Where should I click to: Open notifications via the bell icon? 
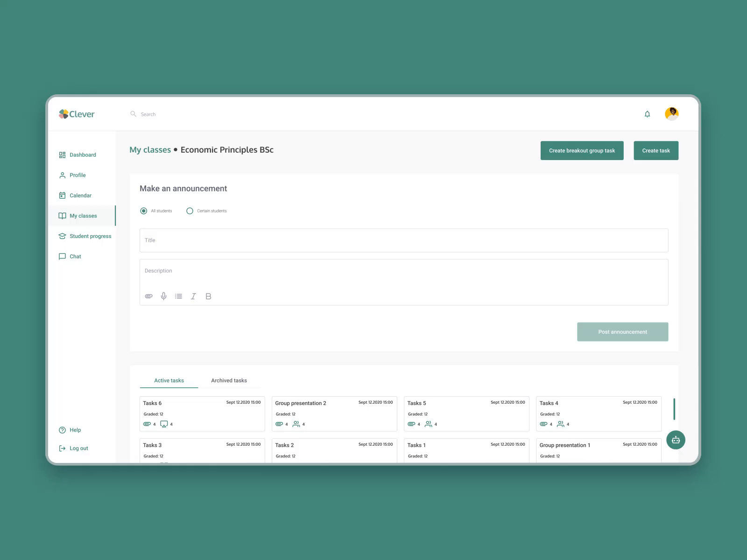click(x=647, y=113)
